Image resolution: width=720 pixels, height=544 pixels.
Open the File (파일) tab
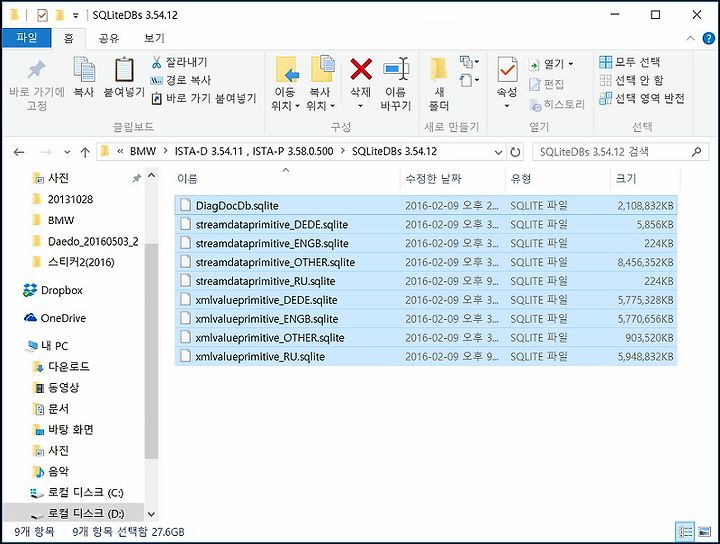27,38
